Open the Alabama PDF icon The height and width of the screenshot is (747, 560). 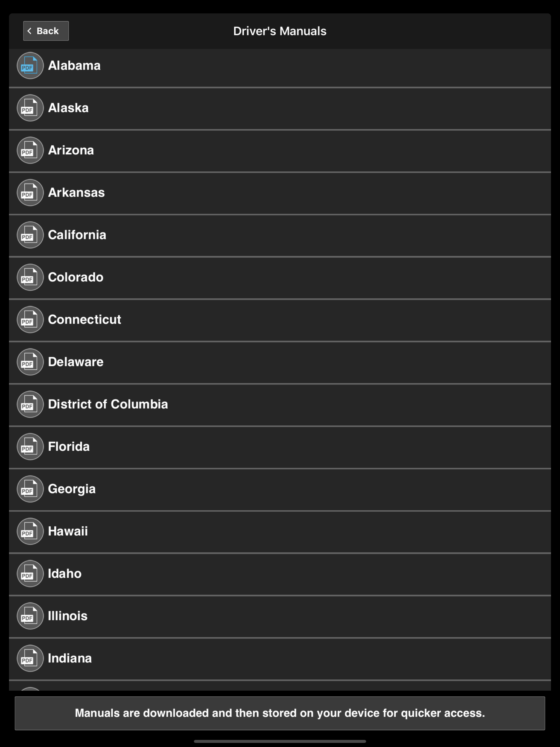pyautogui.click(x=30, y=65)
